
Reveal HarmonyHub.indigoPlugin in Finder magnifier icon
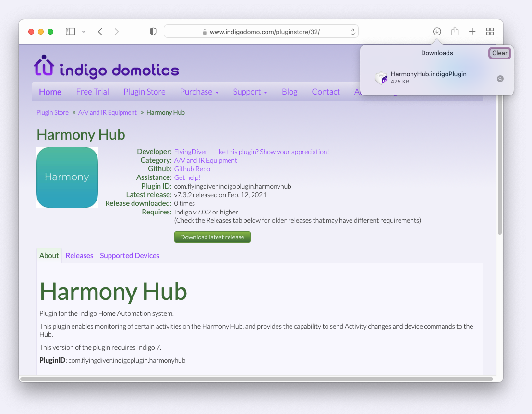point(500,79)
